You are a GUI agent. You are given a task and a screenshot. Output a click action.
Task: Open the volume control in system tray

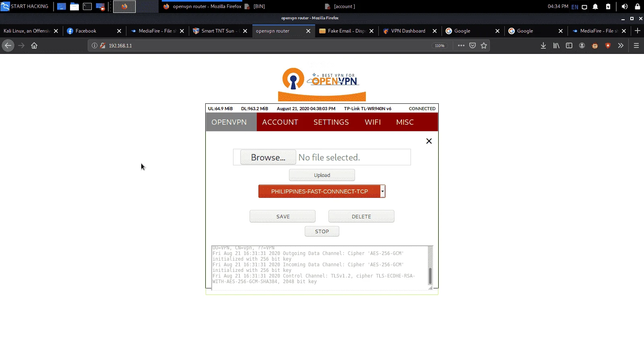coord(625,6)
